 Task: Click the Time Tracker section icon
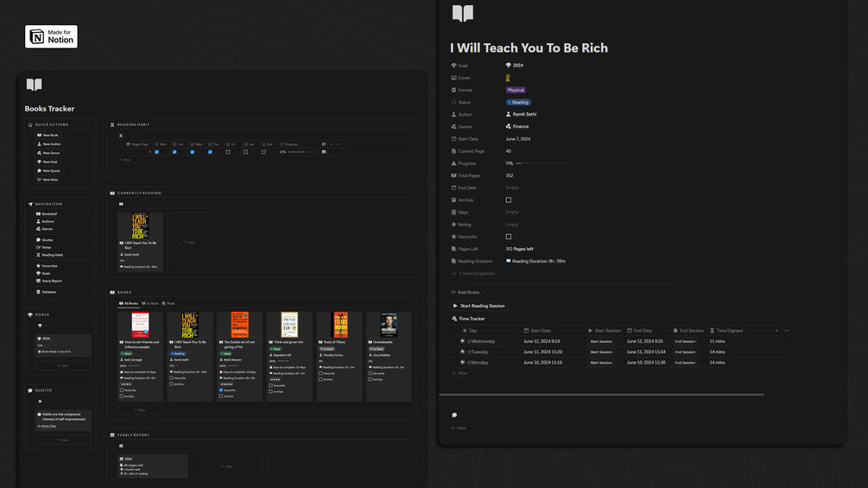(454, 319)
